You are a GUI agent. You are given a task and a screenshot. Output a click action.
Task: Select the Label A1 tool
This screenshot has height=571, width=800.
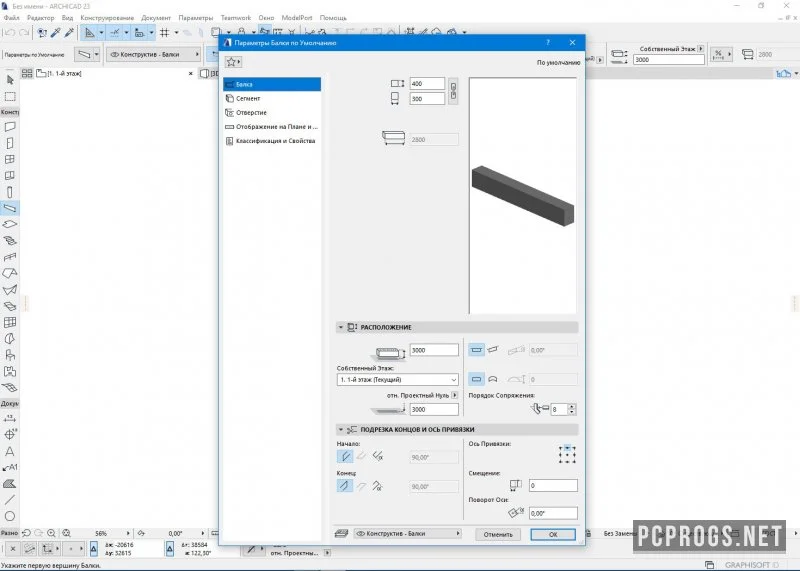[x=10, y=467]
